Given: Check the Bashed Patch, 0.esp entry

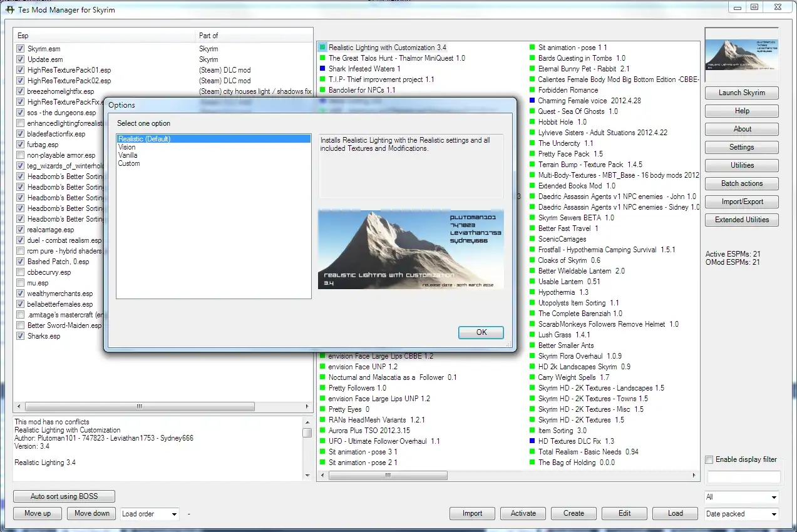Looking at the screenshot, I should [20, 261].
